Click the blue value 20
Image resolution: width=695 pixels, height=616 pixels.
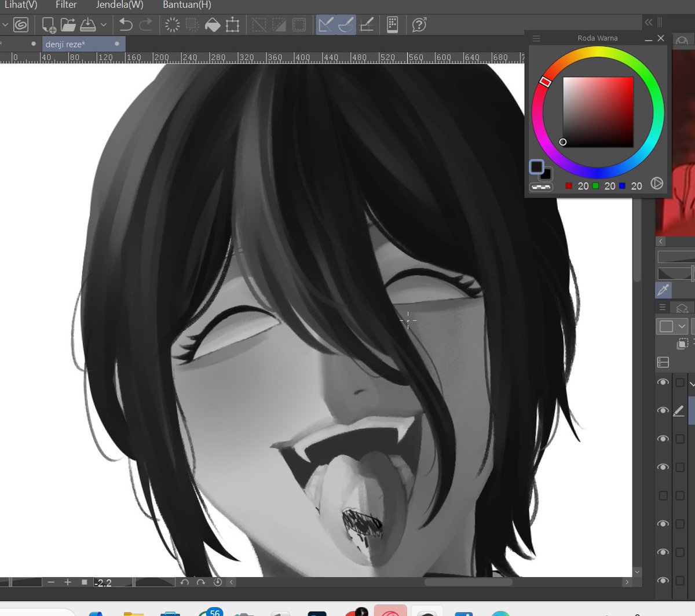point(637,186)
